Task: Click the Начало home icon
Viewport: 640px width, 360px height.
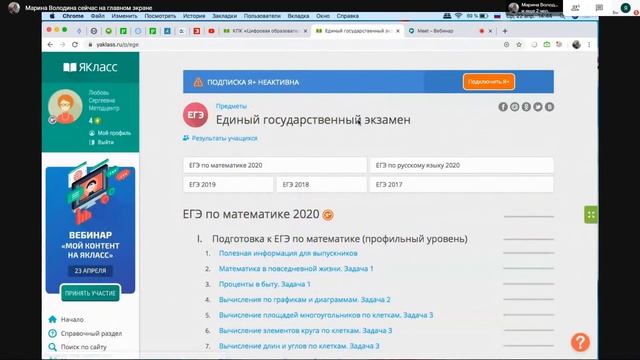Action: click(52, 319)
